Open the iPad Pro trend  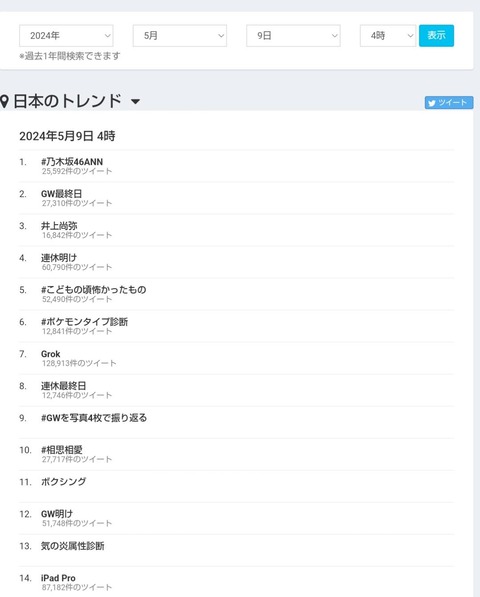pos(58,578)
